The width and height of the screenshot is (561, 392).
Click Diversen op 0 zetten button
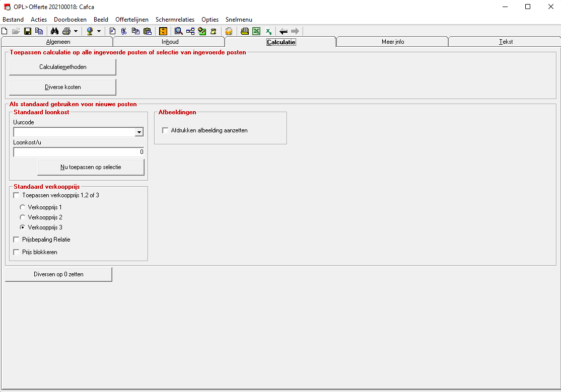(x=59, y=274)
